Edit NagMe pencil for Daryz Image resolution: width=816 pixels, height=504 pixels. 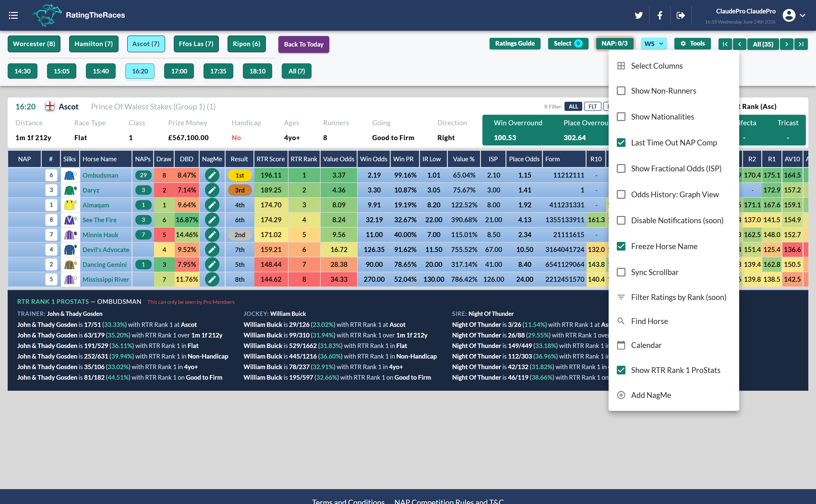pos(212,190)
